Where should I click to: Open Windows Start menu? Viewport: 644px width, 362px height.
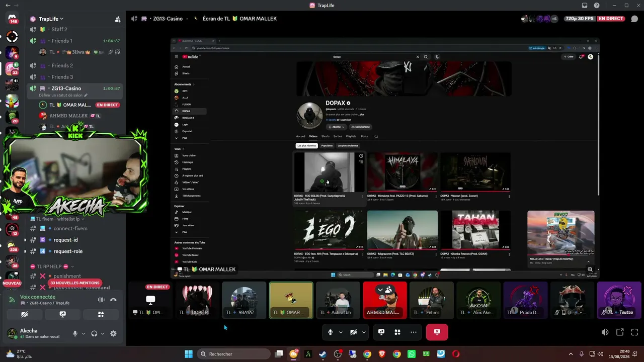[x=189, y=354]
